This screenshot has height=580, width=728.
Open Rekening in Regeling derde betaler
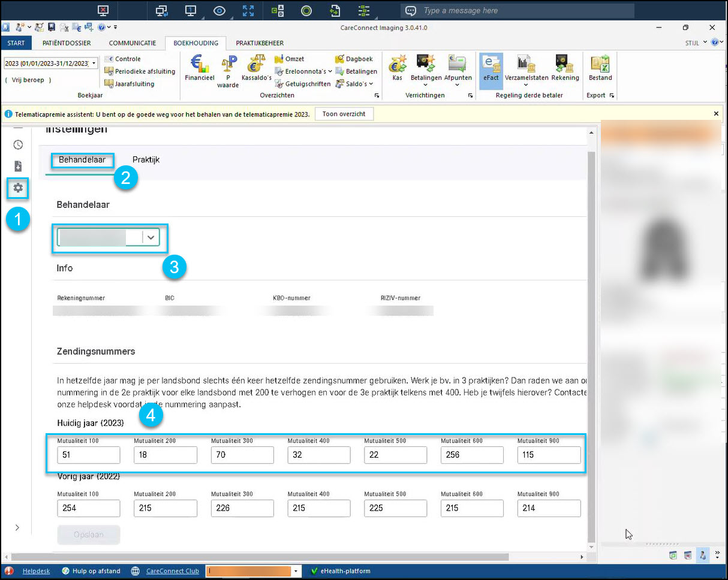pos(565,68)
